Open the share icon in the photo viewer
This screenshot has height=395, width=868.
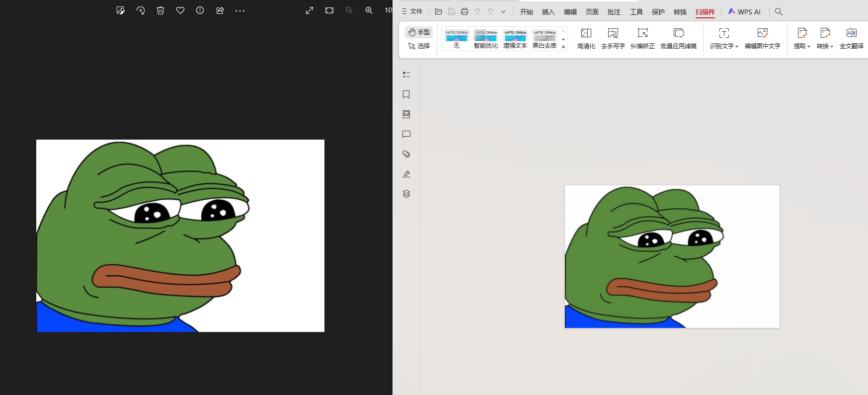220,10
